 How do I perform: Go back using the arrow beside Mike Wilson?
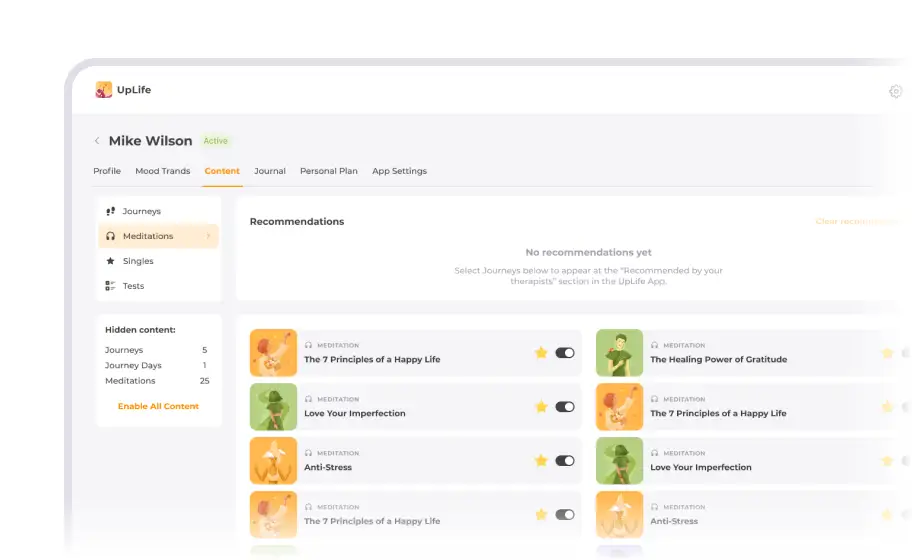[97, 141]
